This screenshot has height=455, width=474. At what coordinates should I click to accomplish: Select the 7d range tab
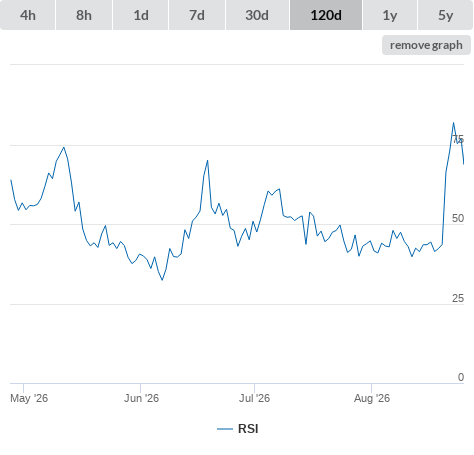pos(197,15)
